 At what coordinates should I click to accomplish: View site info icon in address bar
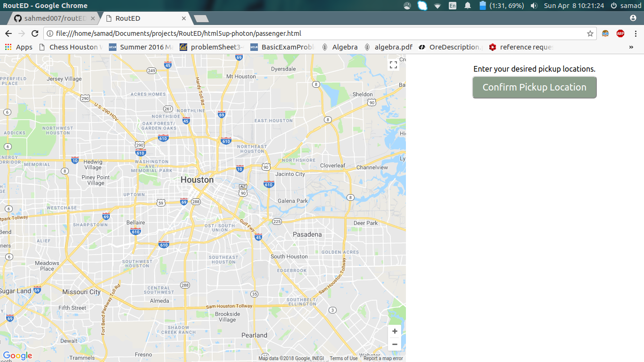tap(50, 33)
